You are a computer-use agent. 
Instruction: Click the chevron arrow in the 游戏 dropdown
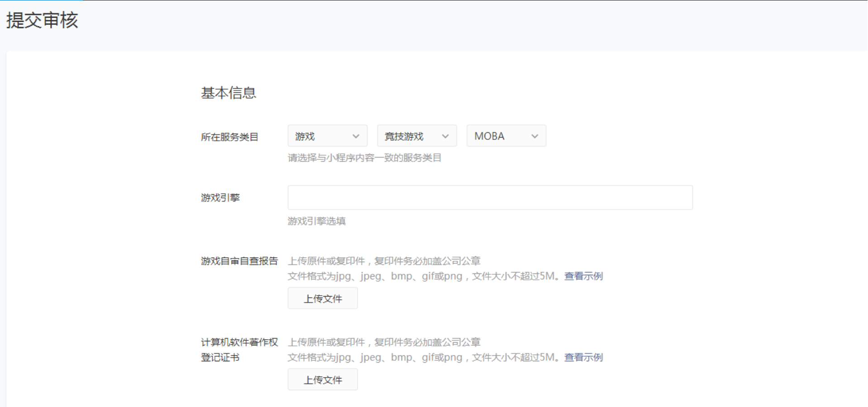tap(356, 136)
